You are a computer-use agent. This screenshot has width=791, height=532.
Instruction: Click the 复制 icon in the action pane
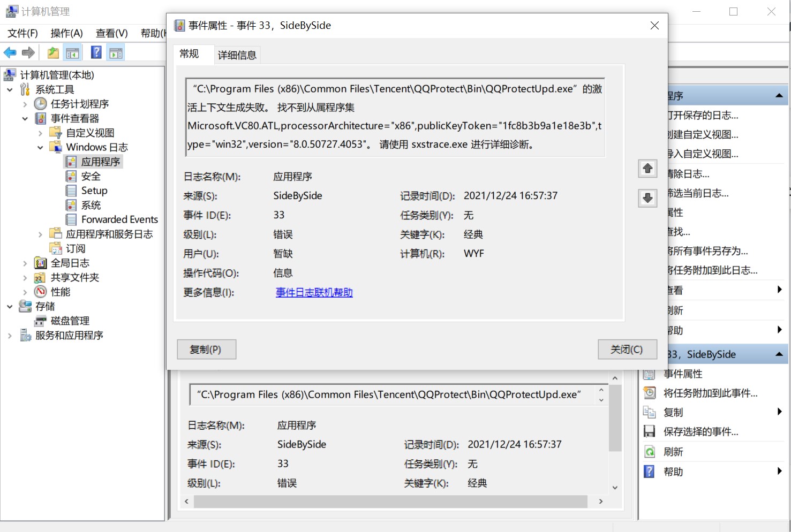(x=650, y=412)
